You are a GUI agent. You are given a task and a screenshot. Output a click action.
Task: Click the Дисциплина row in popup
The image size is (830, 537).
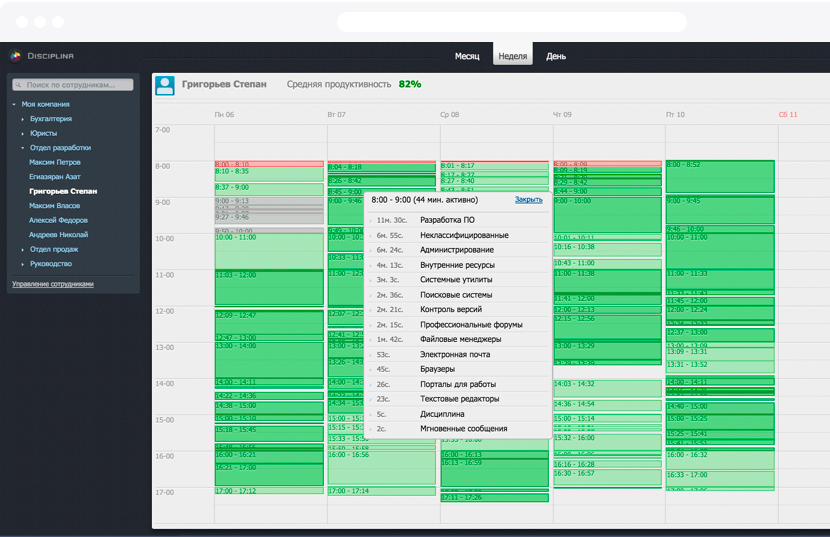(x=458, y=414)
